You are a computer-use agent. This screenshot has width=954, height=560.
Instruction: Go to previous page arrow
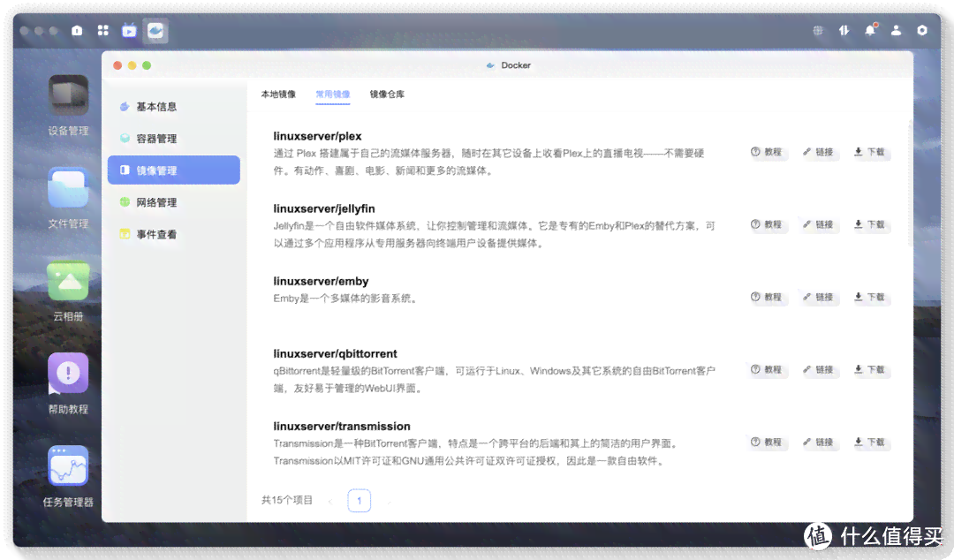pyautogui.click(x=329, y=501)
